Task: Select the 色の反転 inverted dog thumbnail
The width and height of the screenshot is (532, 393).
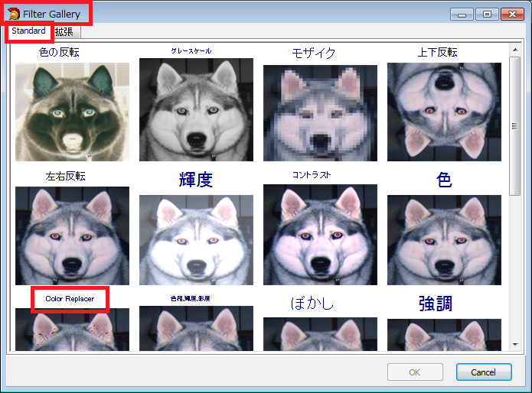Action: click(72, 112)
